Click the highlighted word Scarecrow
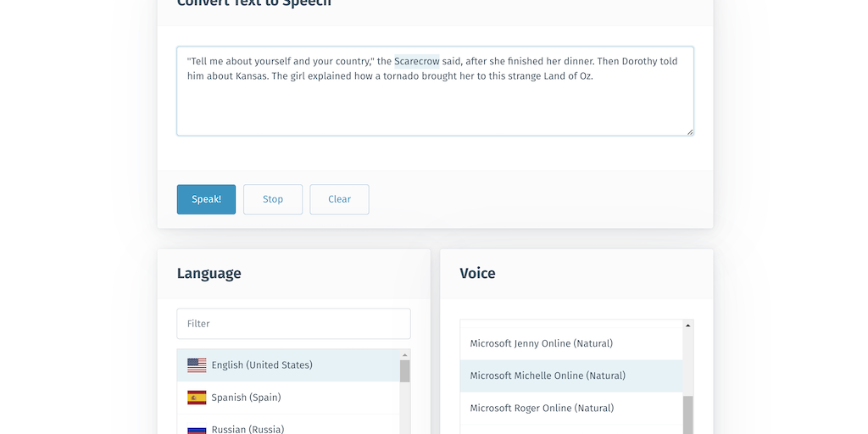868x434 pixels. pos(416,61)
